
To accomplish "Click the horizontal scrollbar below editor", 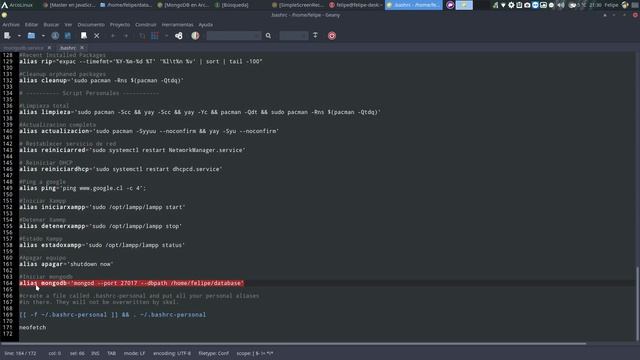I will (x=294, y=344).
